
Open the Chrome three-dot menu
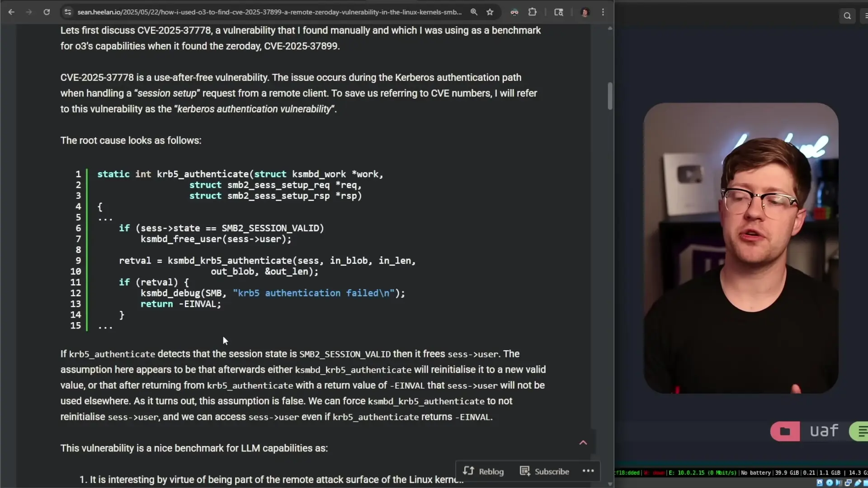[x=603, y=12]
